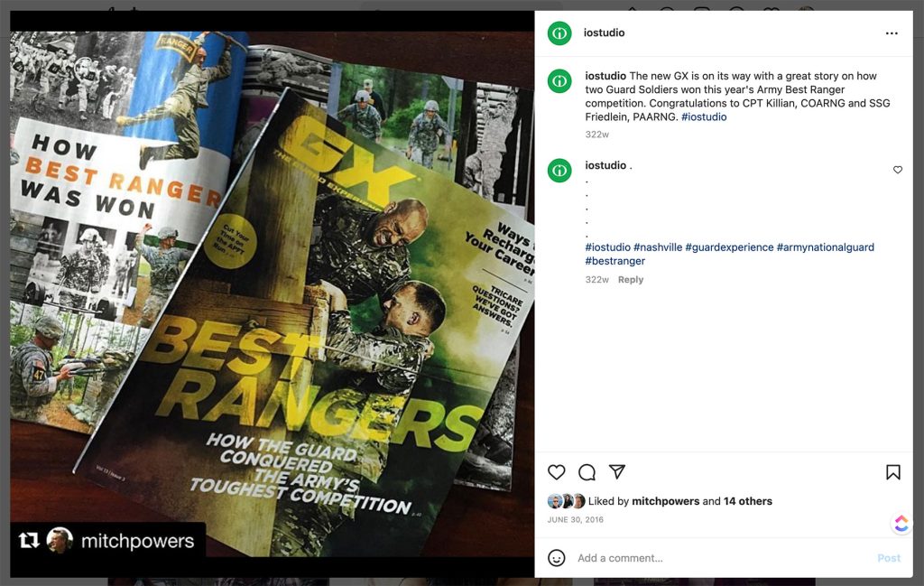The width and height of the screenshot is (924, 586).
Task: Click the iostudio avatar in the post header
Action: click(559, 33)
